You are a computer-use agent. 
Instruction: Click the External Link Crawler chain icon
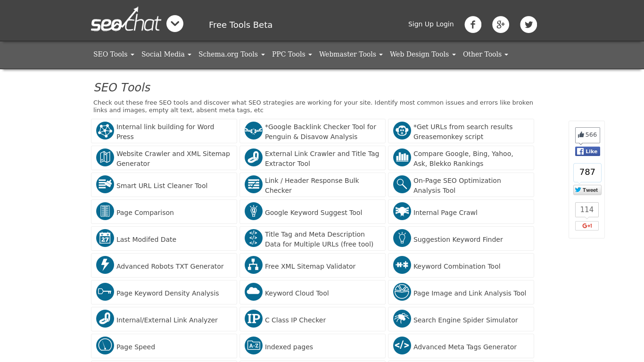tap(254, 157)
